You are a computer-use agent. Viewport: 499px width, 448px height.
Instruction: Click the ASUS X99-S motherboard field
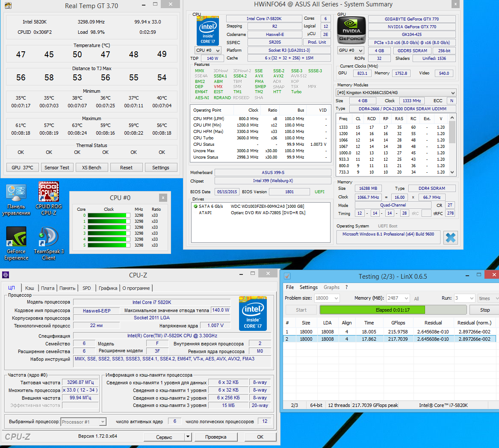point(273,172)
